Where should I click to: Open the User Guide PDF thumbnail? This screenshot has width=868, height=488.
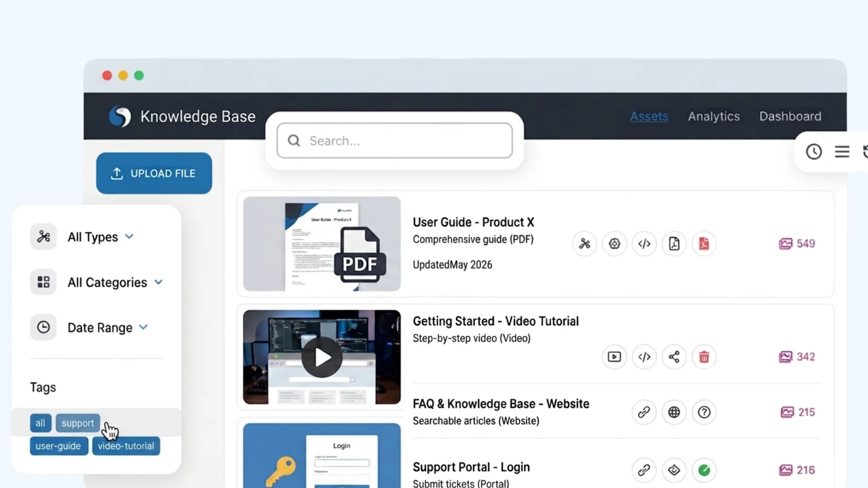tap(322, 244)
